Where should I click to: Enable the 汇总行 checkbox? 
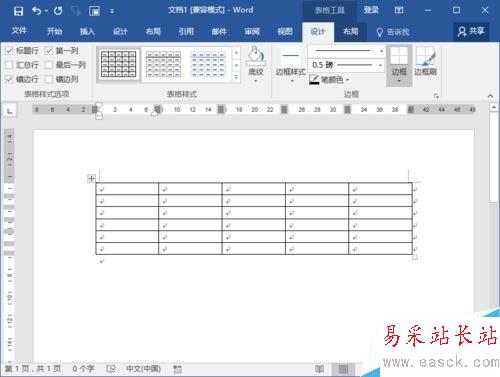click(9, 65)
